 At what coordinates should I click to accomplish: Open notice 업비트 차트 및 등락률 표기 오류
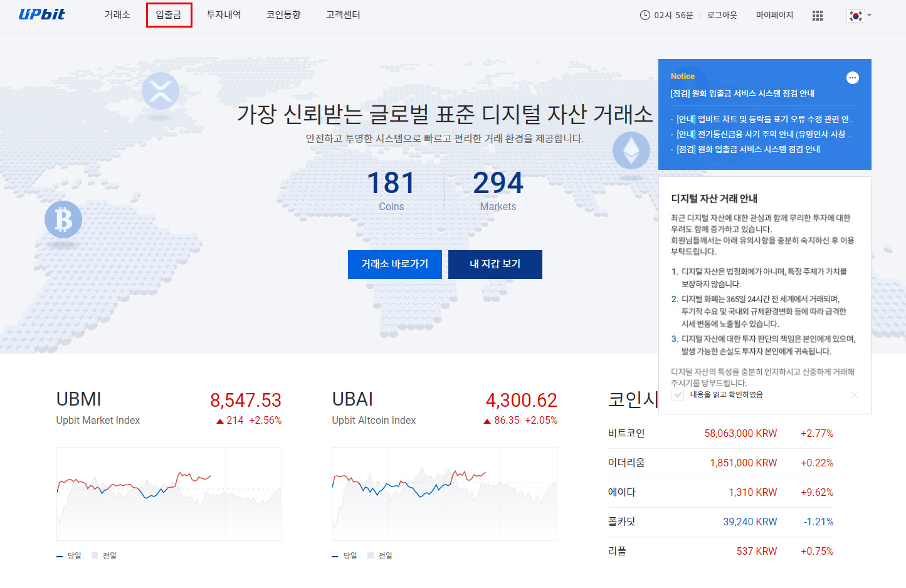point(765,119)
